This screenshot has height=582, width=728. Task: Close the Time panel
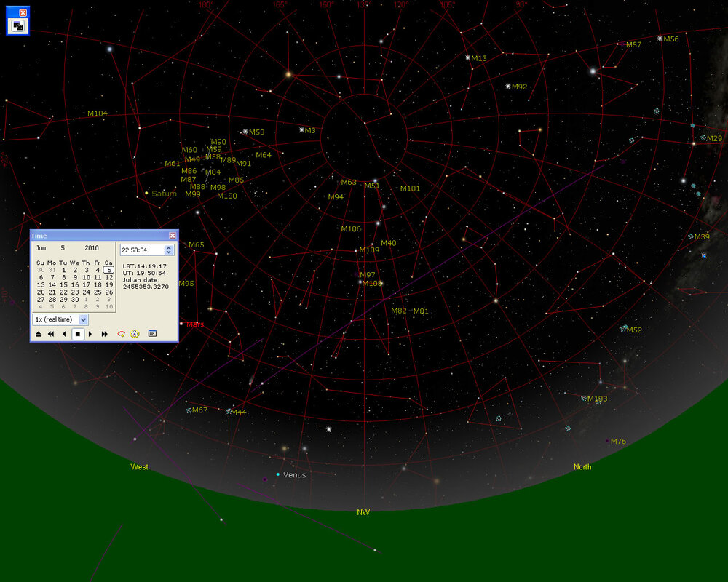[x=173, y=236]
